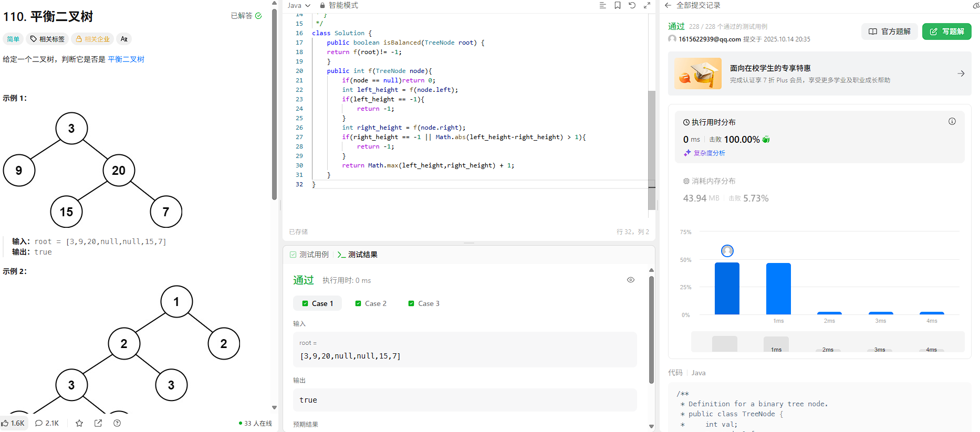Click the bookmark icon in editor toolbar

pyautogui.click(x=618, y=5)
